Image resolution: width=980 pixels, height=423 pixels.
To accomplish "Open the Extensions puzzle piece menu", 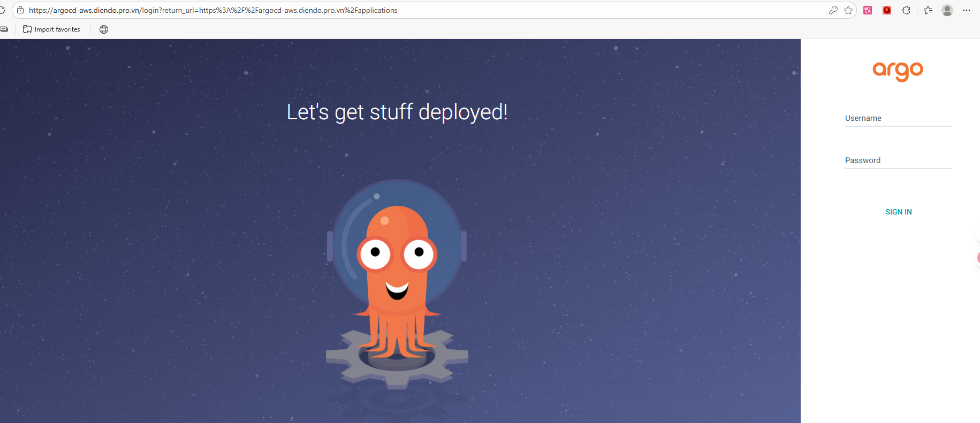I will pos(906,10).
